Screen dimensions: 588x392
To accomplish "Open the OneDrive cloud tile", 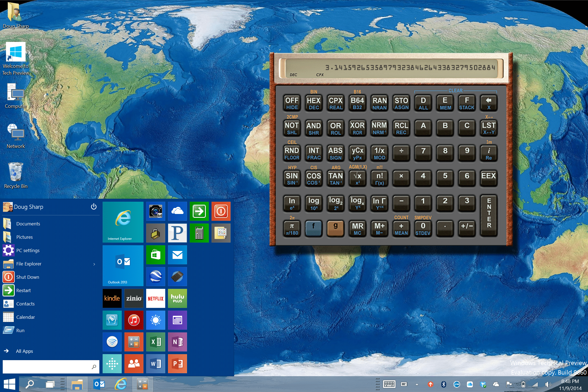I will 177,211.
